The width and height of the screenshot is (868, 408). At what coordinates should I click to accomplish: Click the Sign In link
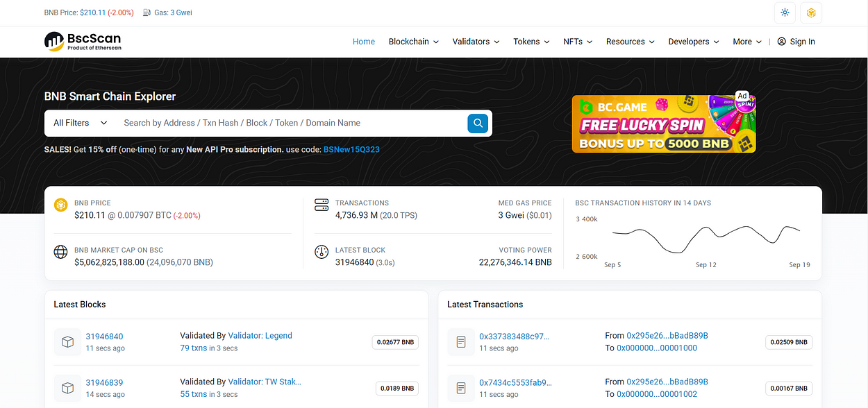(x=802, y=42)
